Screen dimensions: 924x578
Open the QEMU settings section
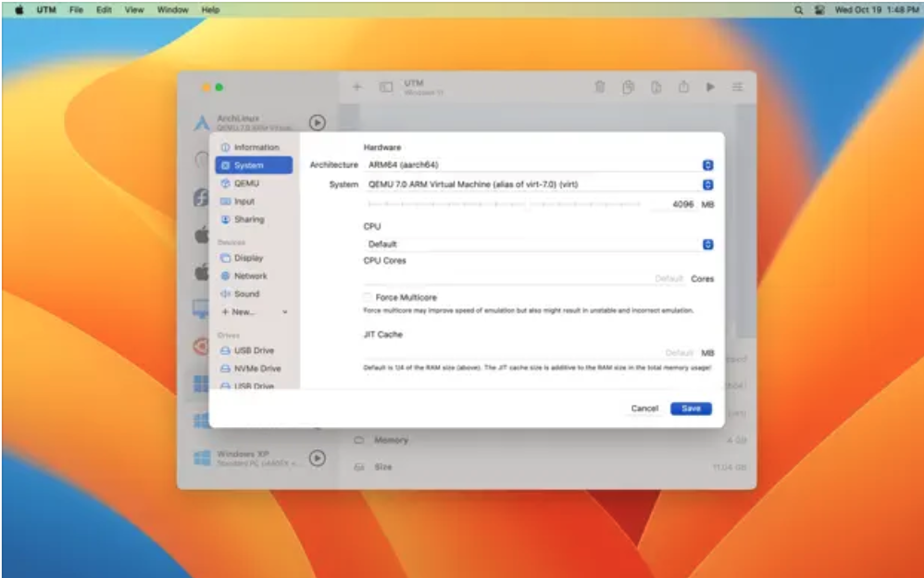click(254, 183)
